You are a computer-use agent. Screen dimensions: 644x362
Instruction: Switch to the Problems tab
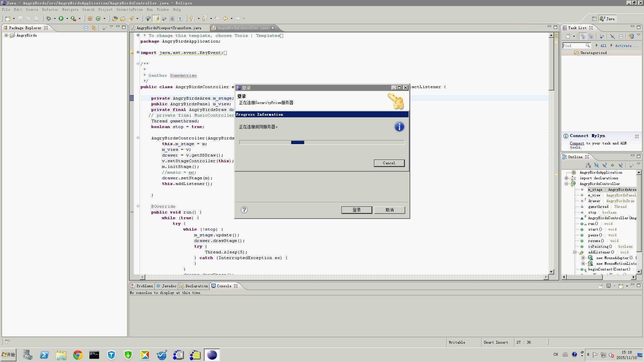[142, 286]
